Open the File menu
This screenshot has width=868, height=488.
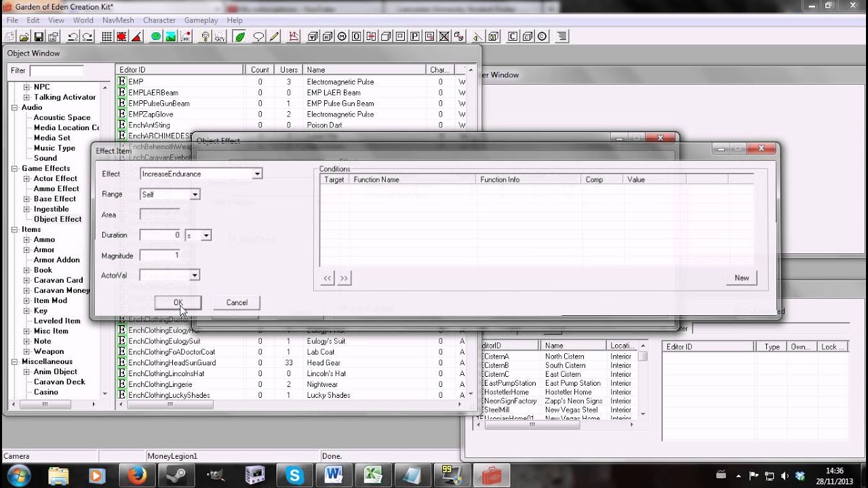(x=12, y=20)
